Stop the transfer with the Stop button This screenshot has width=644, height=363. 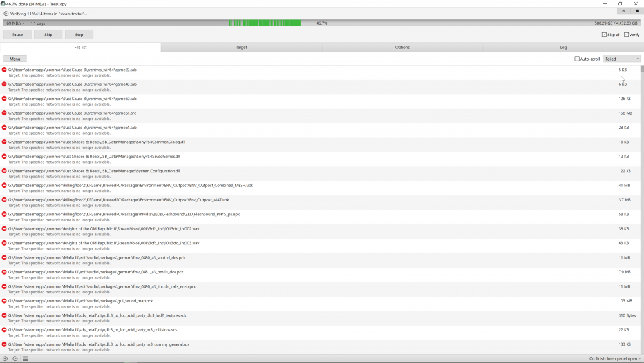coord(79,35)
